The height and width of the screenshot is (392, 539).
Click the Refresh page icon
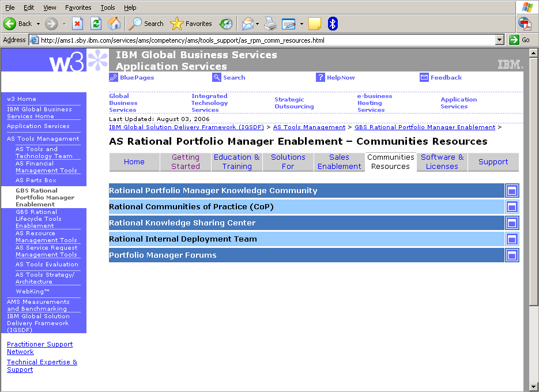96,24
